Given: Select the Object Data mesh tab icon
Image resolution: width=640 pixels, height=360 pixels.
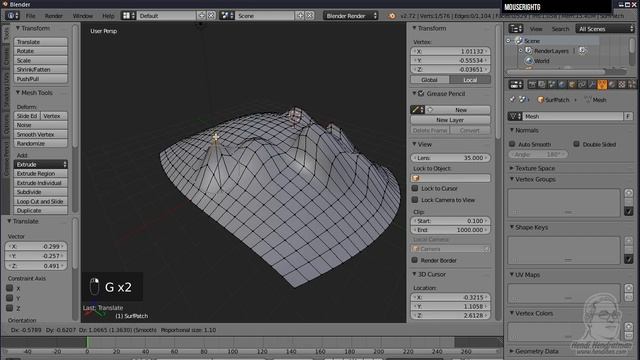Looking at the screenshot, I should click(x=602, y=84).
